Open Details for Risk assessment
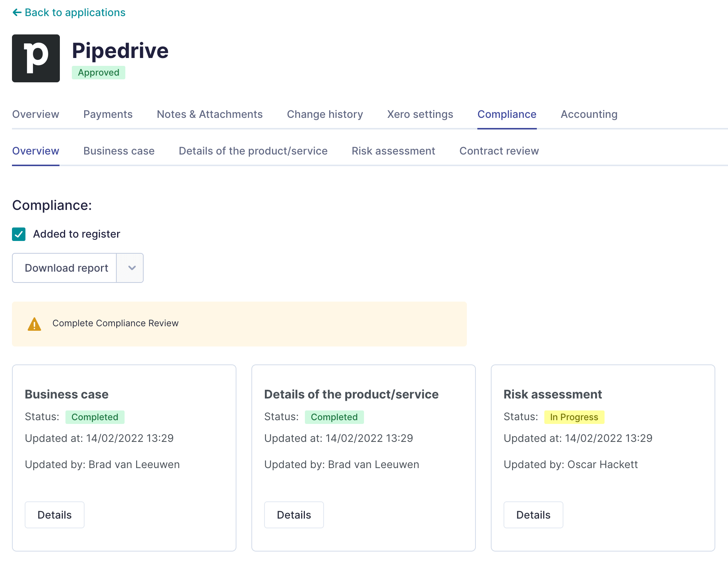 [x=533, y=515]
